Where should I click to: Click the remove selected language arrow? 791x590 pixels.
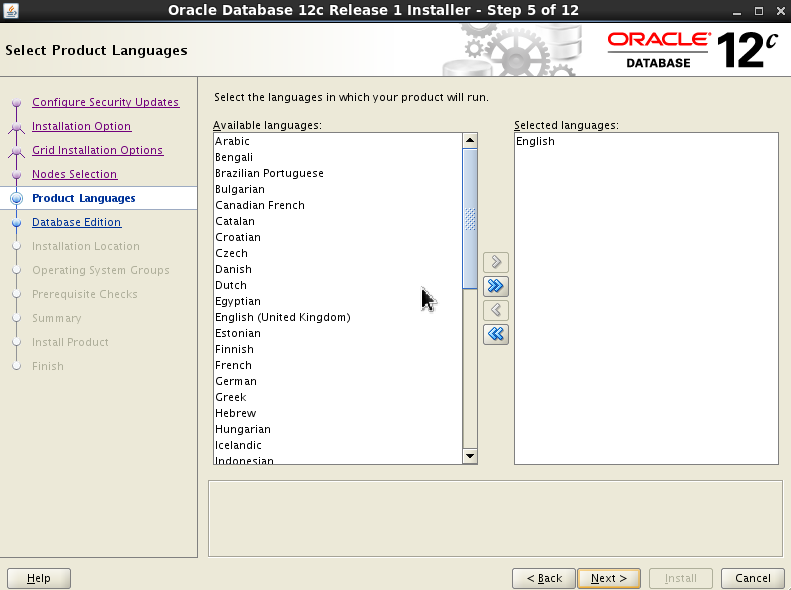pos(495,310)
